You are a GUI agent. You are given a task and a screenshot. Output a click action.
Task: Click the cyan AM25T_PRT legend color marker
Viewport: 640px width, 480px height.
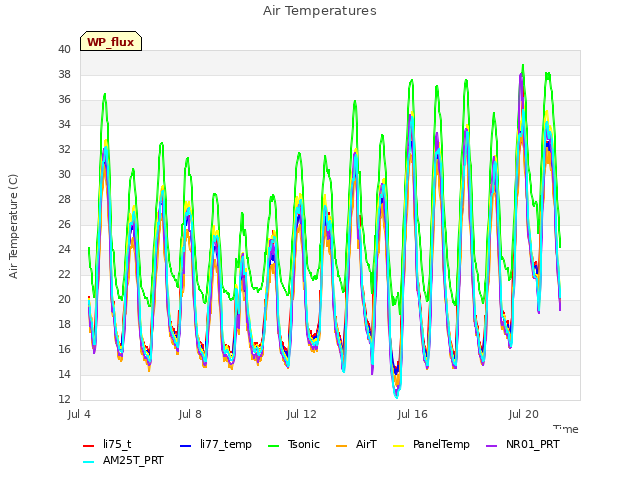click(89, 462)
